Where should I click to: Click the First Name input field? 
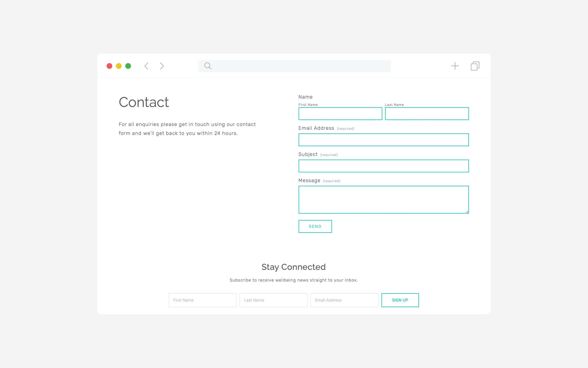pyautogui.click(x=340, y=114)
